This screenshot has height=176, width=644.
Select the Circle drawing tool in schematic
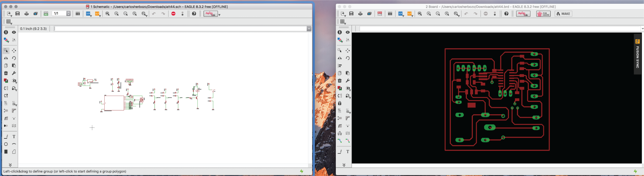(x=6, y=144)
